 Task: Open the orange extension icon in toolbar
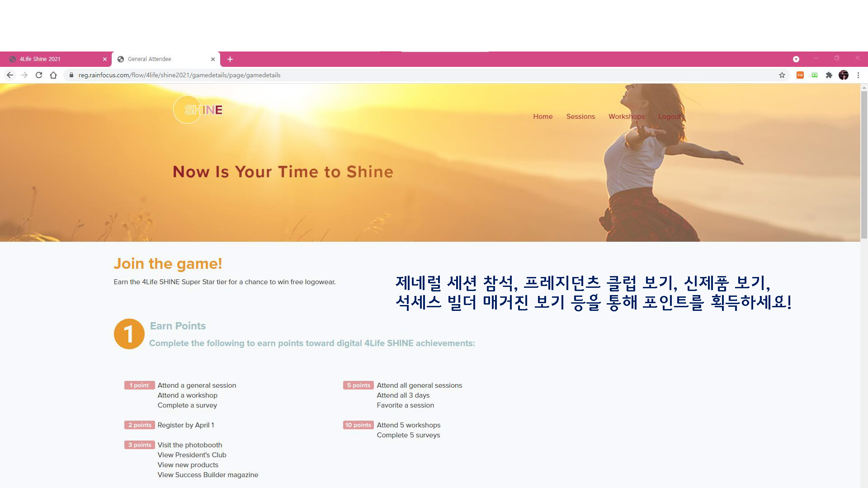click(800, 75)
